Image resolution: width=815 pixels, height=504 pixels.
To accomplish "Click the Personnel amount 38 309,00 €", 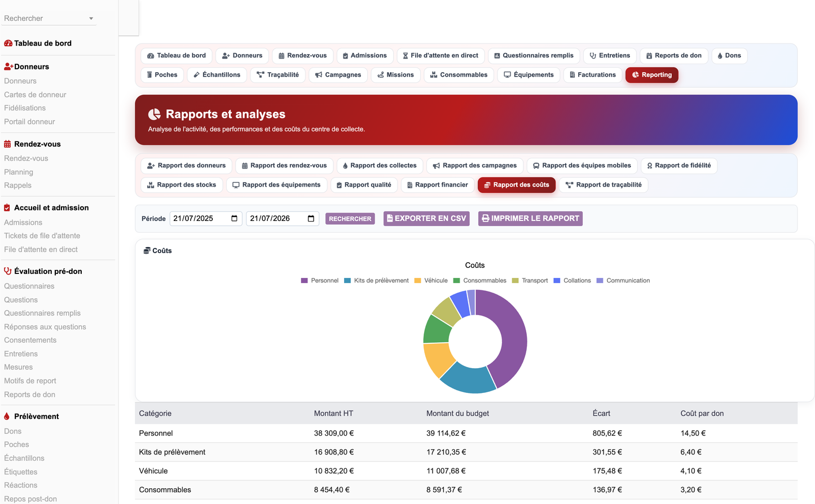I will click(x=334, y=434).
